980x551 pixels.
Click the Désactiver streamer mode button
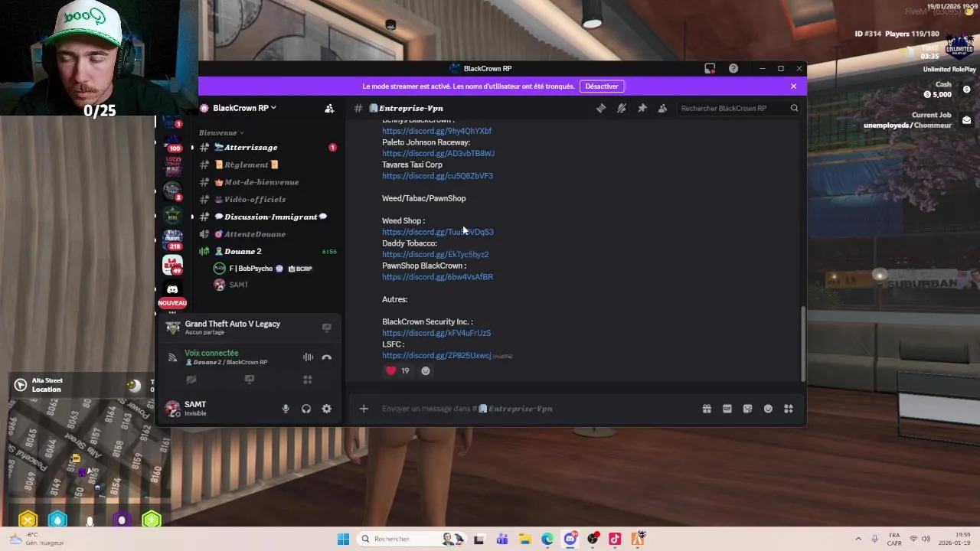(602, 86)
